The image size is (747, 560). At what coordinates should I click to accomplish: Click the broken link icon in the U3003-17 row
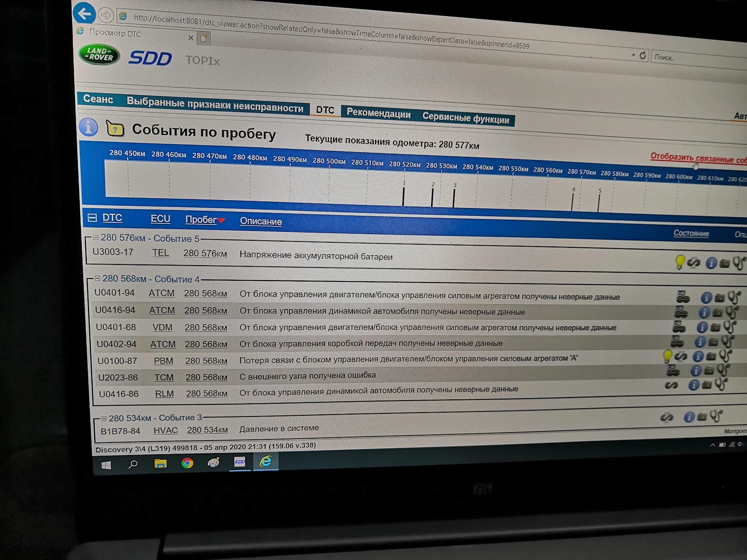[693, 262]
